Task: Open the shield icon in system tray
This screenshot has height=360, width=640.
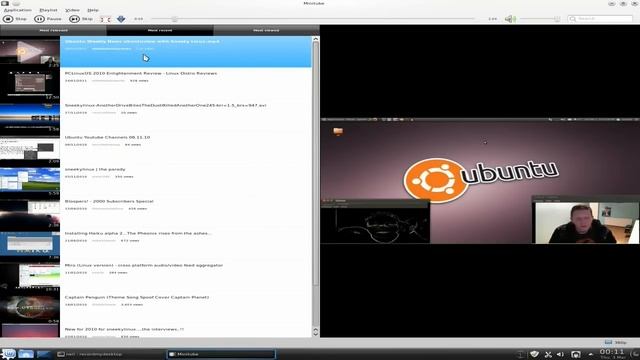Action: pyautogui.click(x=534, y=354)
